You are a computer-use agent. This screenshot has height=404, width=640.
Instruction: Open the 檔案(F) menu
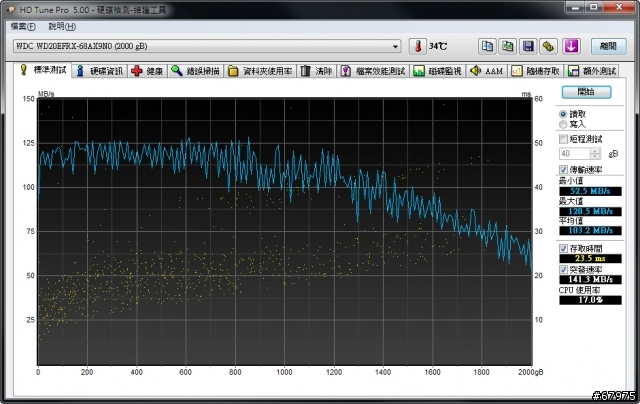[x=23, y=27]
